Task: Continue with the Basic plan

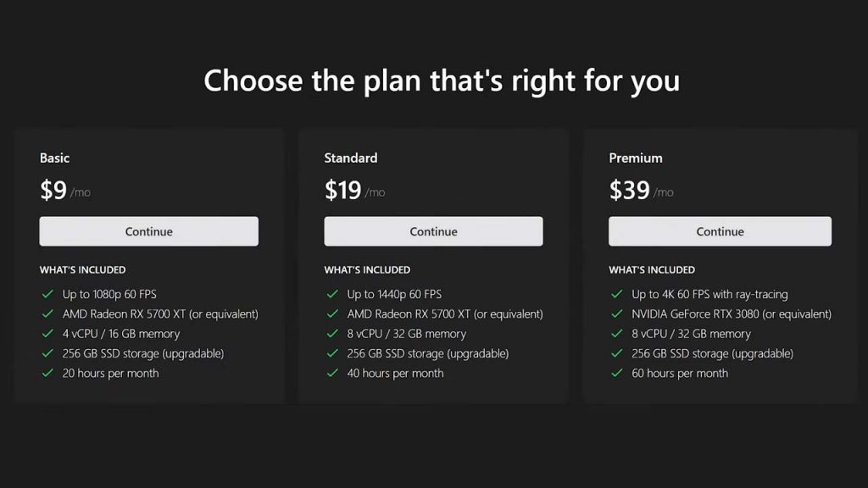Action: pos(148,231)
